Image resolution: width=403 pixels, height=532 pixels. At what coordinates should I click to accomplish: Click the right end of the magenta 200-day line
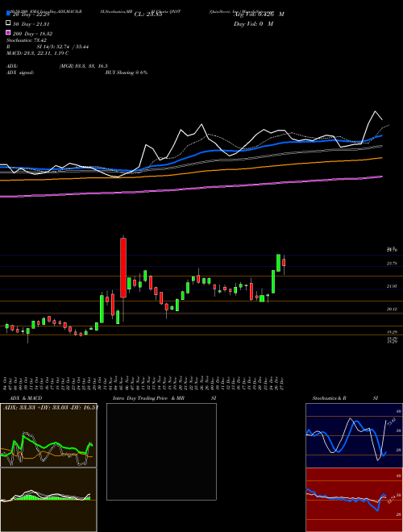(381, 177)
